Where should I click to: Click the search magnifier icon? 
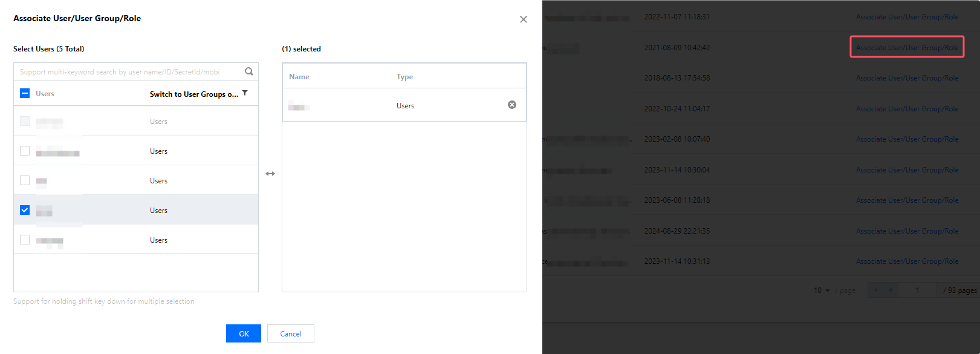pos(249,71)
